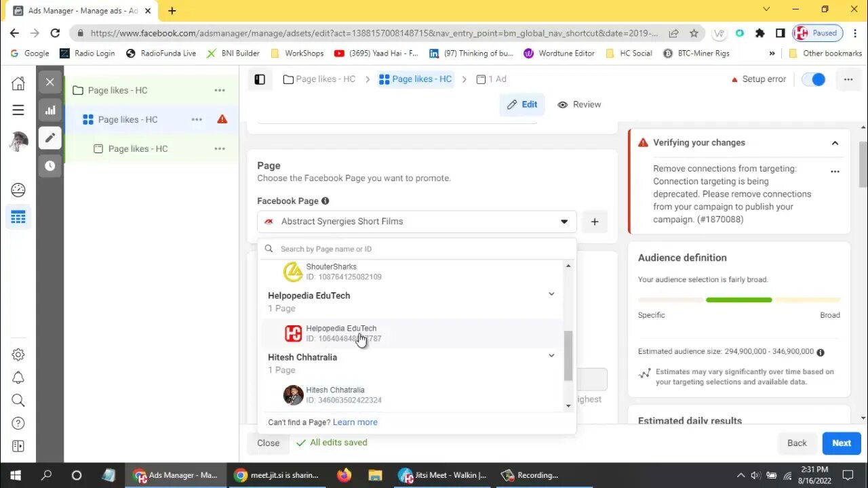The height and width of the screenshot is (488, 868).
Task: Click info icon beside estimated audience size
Action: tap(821, 352)
